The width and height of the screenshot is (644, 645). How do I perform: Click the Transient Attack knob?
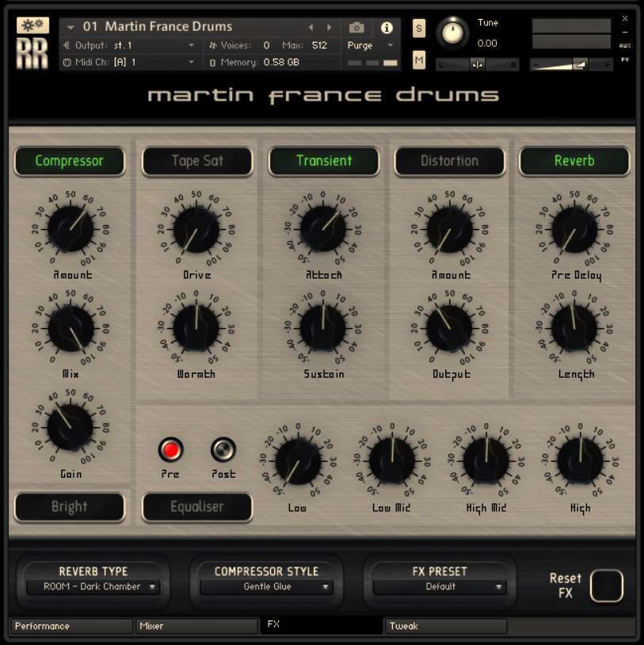click(323, 229)
